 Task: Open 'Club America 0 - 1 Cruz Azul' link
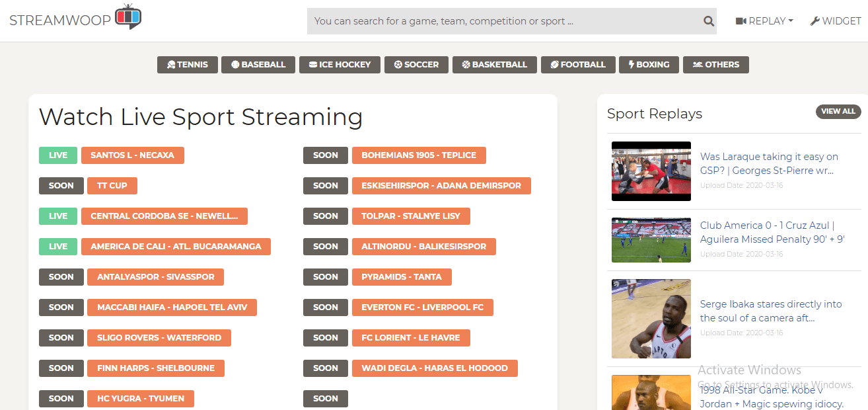pyautogui.click(x=772, y=232)
